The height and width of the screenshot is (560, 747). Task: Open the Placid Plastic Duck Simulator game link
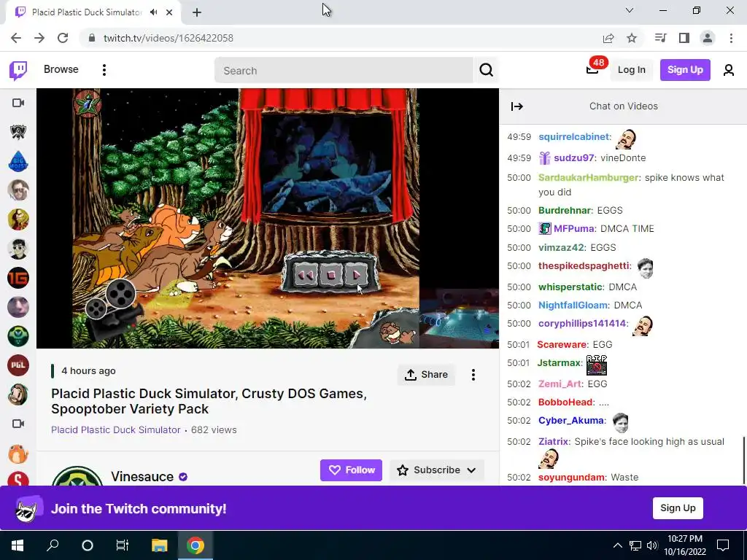116,430
